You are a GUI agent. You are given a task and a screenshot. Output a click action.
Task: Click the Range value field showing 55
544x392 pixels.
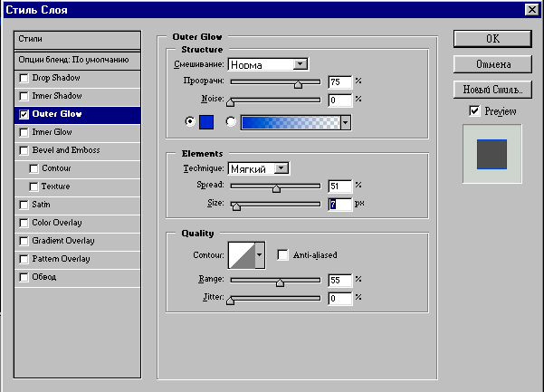pyautogui.click(x=340, y=281)
